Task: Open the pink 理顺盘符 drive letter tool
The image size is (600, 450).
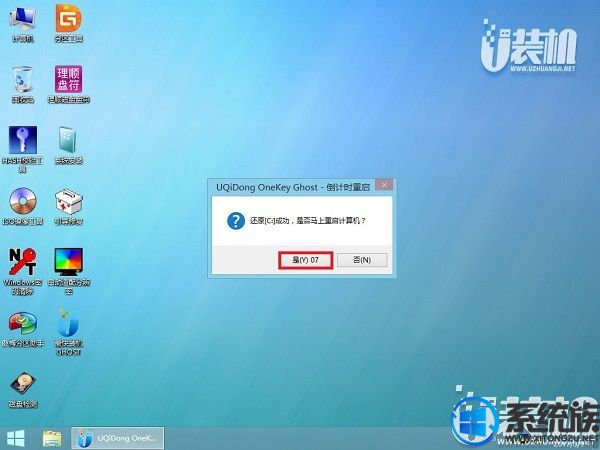Action: (68, 84)
